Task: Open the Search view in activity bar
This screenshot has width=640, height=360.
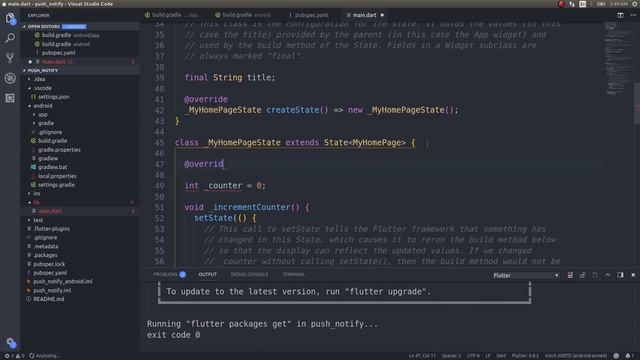Action: [10, 38]
